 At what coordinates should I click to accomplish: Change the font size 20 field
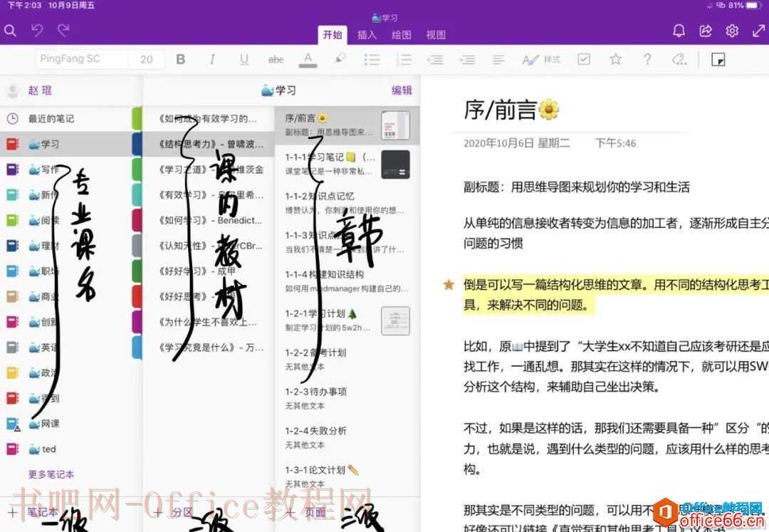pos(146,59)
